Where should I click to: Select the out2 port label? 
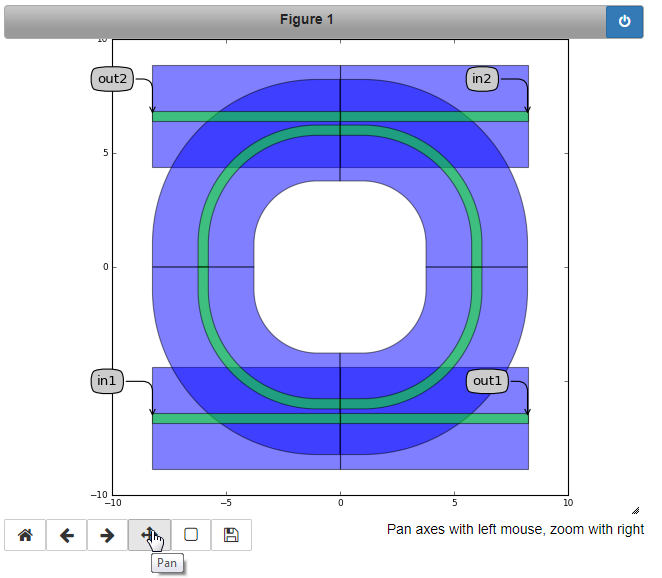click(112, 79)
